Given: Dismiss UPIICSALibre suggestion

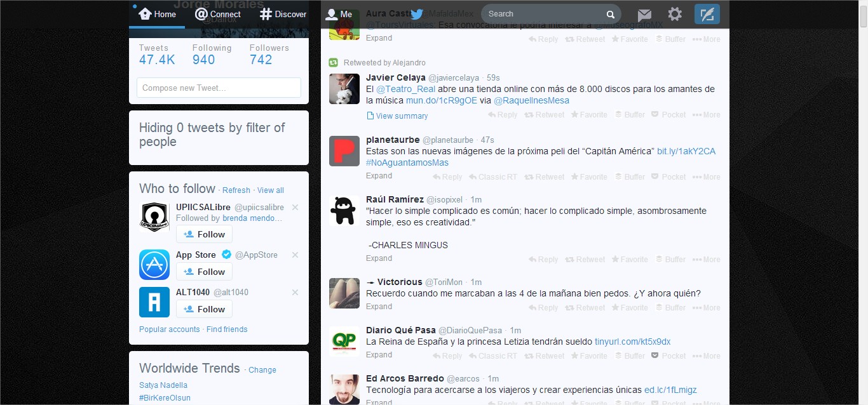Looking at the screenshot, I should pyautogui.click(x=295, y=208).
